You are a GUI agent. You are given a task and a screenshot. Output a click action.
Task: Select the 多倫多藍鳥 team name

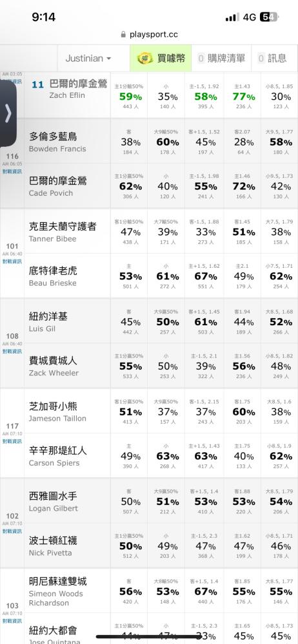coord(53,137)
